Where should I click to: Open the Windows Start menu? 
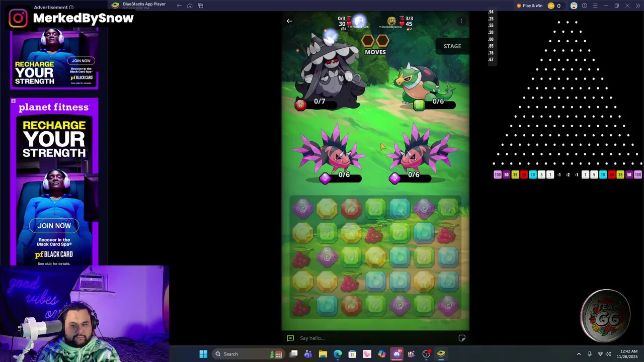click(x=203, y=354)
